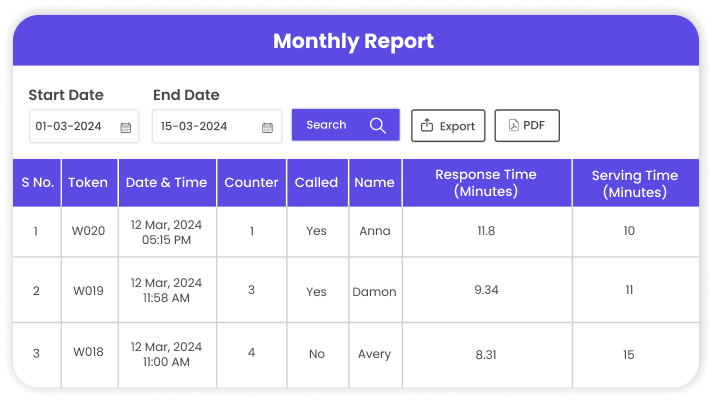Select the Date & Time column header
The width and height of the screenshot is (714, 400).
[166, 183]
